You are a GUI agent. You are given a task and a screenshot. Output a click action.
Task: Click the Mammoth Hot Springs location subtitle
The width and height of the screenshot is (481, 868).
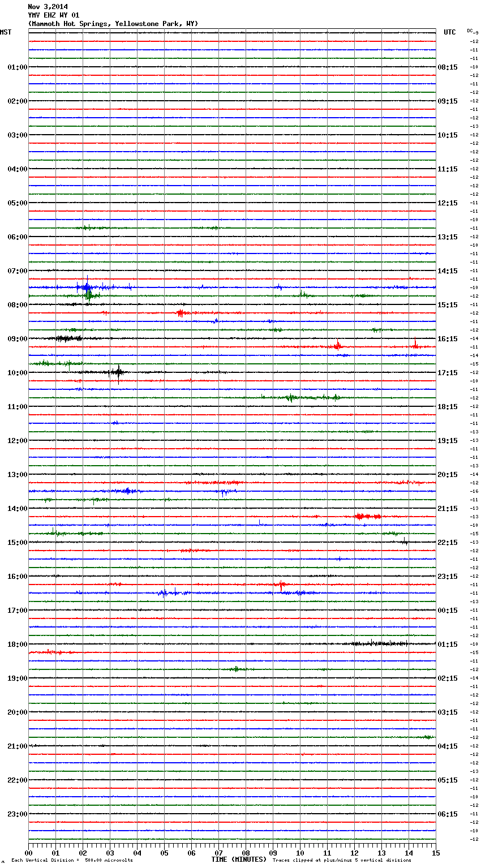click(x=113, y=24)
